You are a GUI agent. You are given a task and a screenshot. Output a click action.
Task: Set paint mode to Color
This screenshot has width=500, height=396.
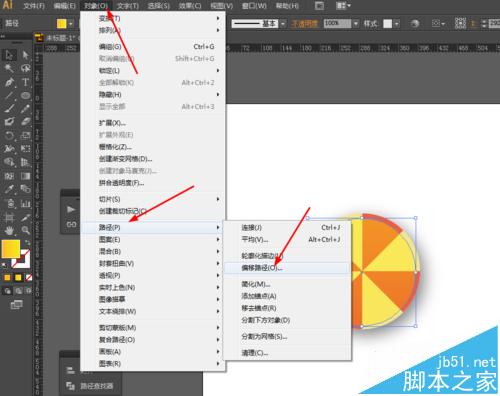[x=7, y=277]
